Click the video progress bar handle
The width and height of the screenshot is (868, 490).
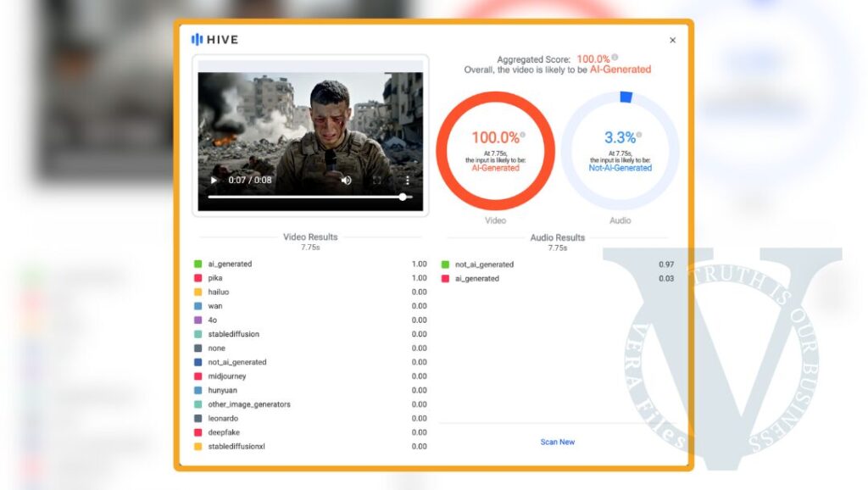coord(403,197)
